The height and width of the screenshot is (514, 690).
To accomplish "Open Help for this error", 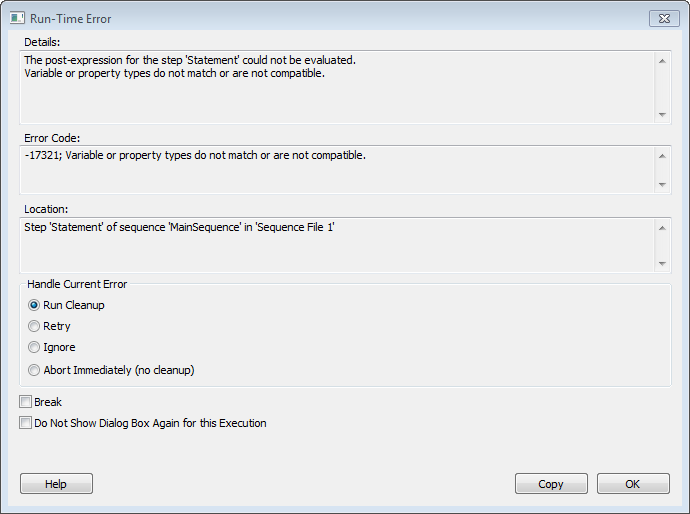I will pos(56,484).
